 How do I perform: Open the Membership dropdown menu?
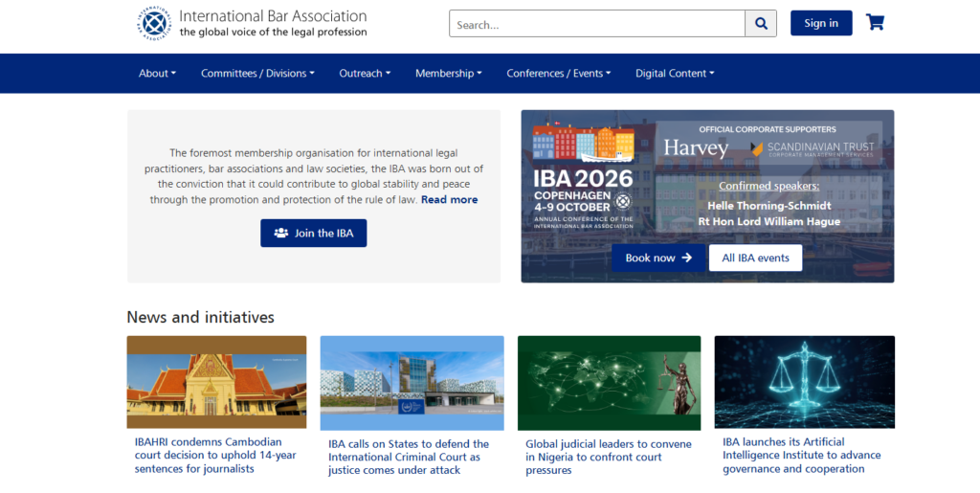(449, 73)
